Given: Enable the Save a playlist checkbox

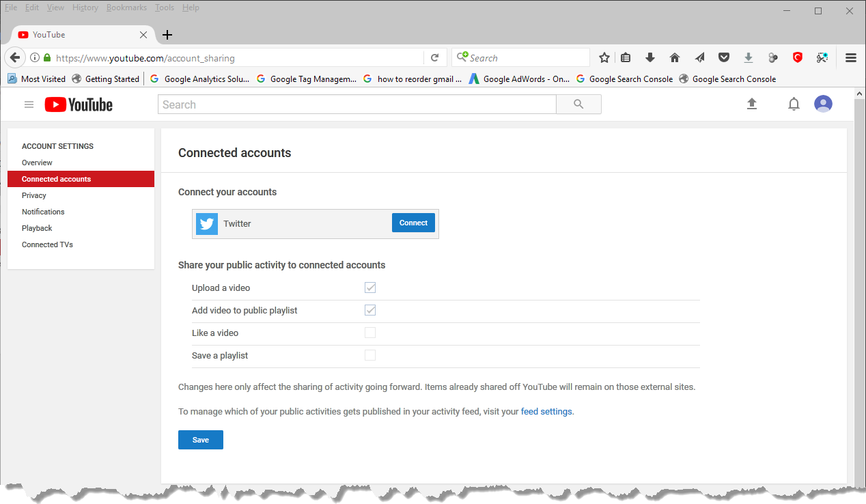Looking at the screenshot, I should (370, 355).
